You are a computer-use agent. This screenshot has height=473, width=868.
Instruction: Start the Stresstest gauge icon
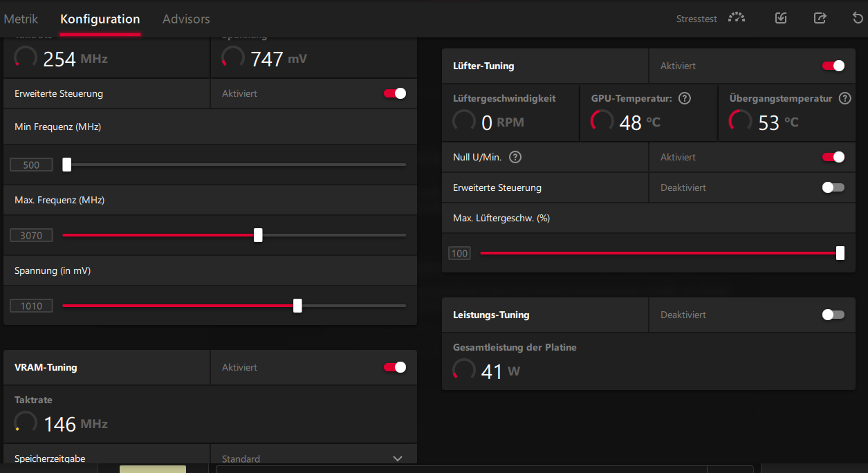[737, 18]
